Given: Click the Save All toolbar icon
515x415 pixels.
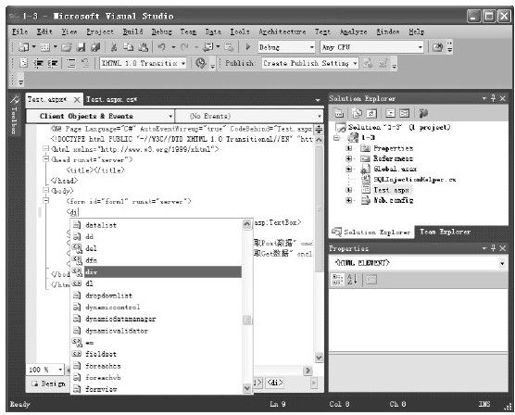Looking at the screenshot, I should (96, 47).
